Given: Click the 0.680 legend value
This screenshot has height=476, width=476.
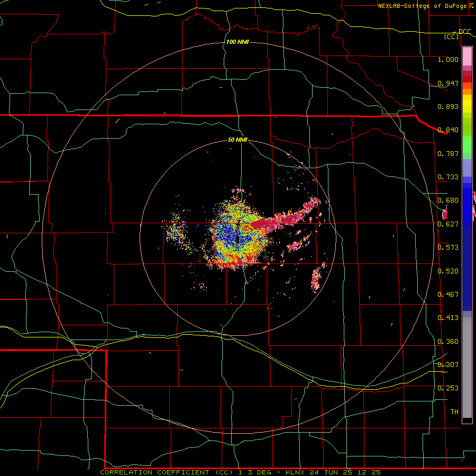Looking at the screenshot, I should (448, 200).
